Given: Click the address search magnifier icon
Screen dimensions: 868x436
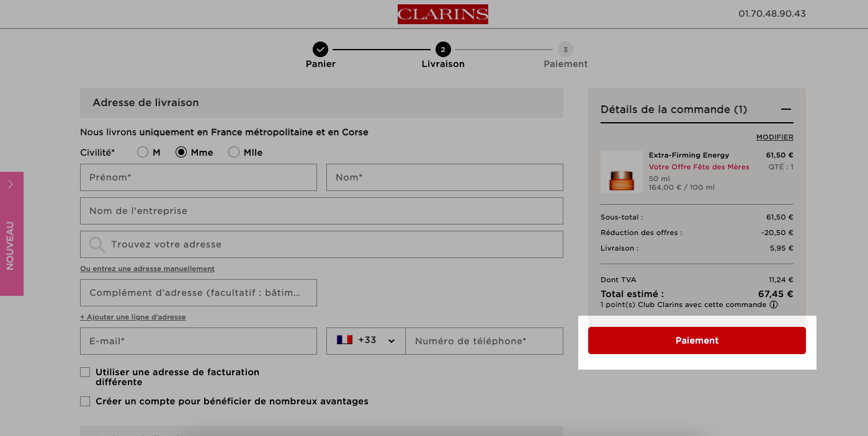Looking at the screenshot, I should (x=97, y=244).
